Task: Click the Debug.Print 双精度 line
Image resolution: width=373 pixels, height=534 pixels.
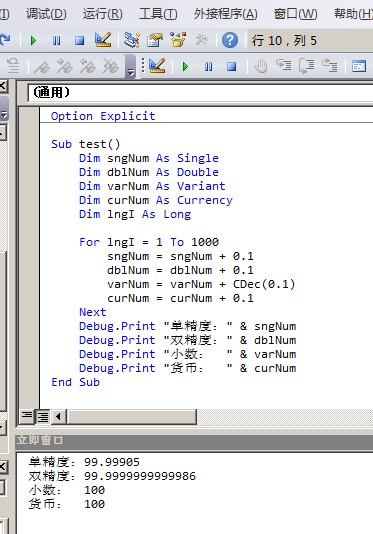Action: pyautogui.click(x=188, y=340)
